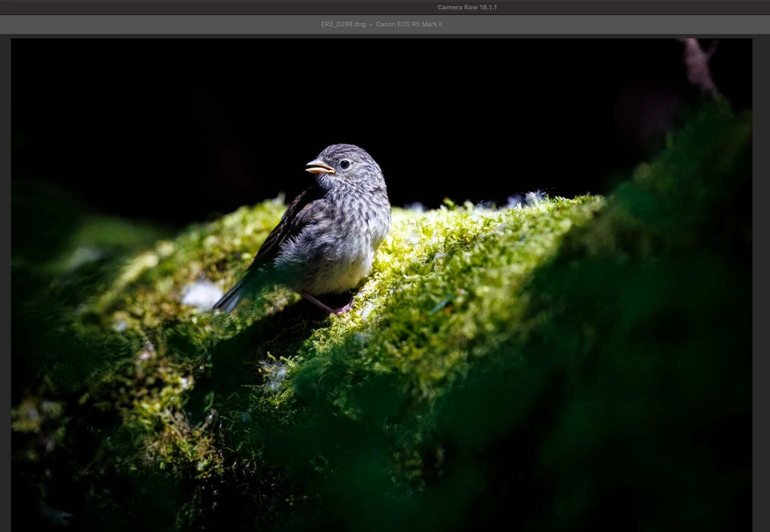Click the ER2_0298.dng file name

click(343, 24)
